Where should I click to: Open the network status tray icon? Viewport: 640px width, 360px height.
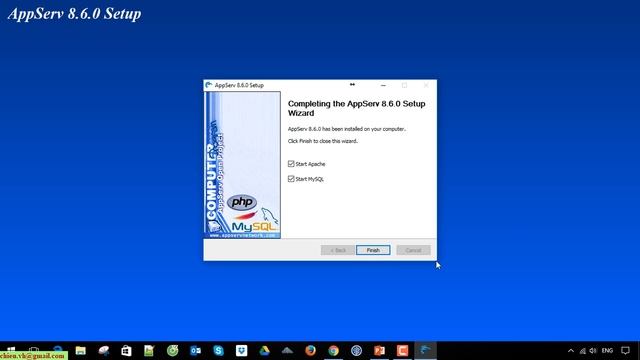(582, 351)
